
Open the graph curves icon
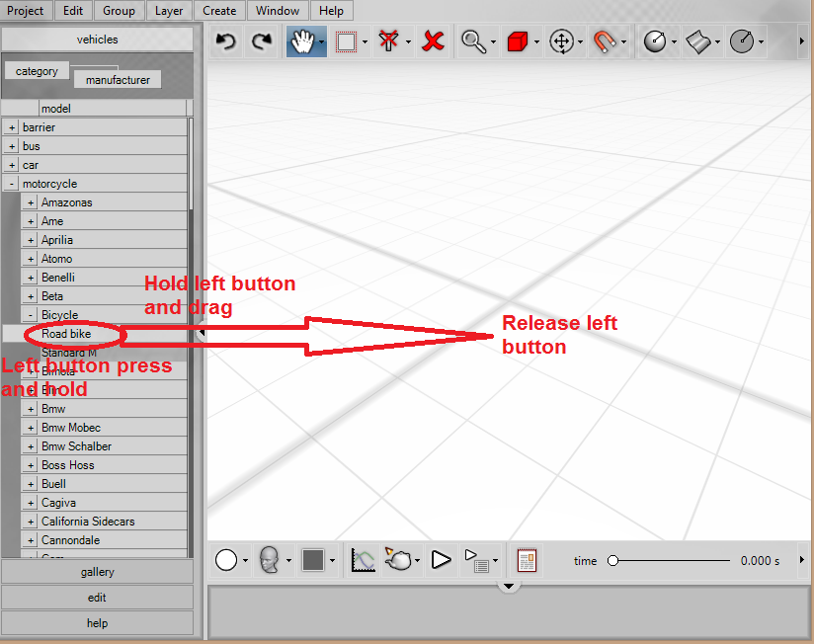pyautogui.click(x=363, y=560)
